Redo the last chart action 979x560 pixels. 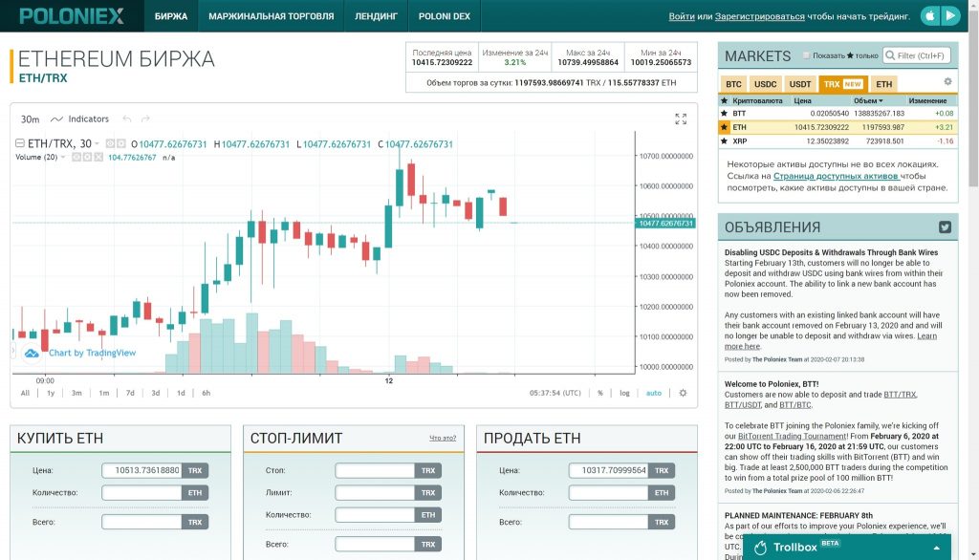tap(145, 118)
